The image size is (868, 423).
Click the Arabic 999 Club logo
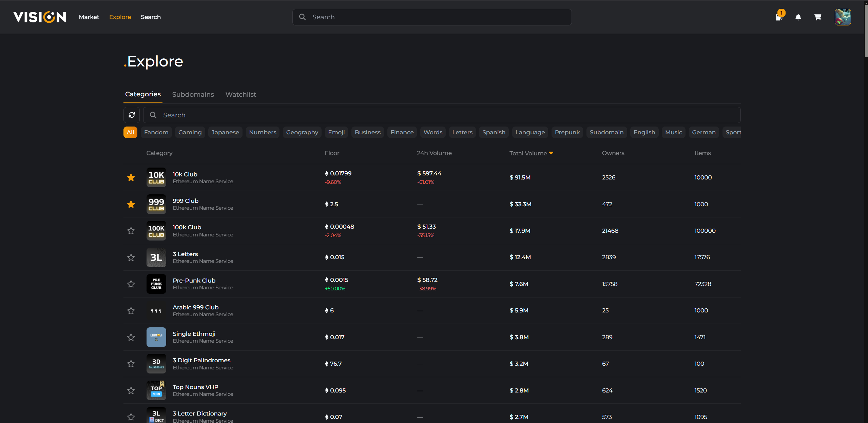point(156,311)
